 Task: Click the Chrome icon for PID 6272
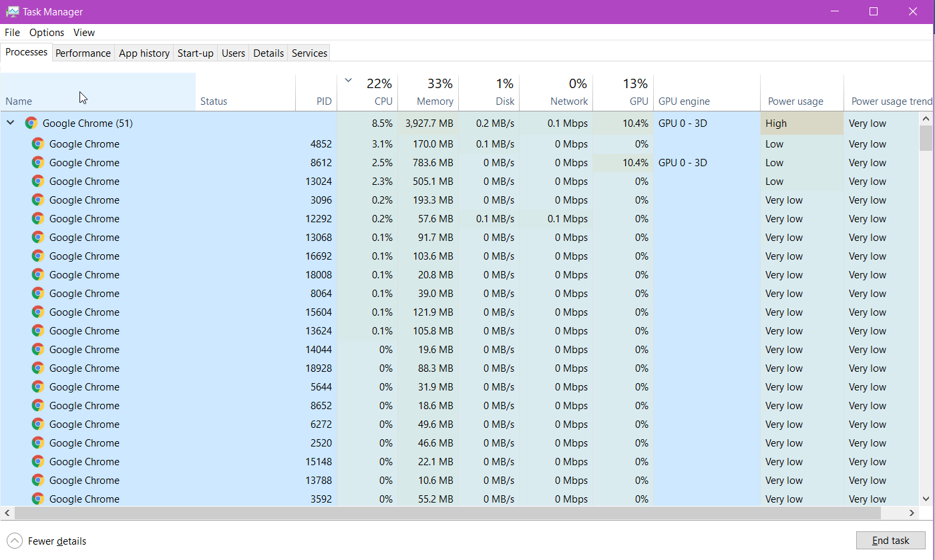[38, 424]
